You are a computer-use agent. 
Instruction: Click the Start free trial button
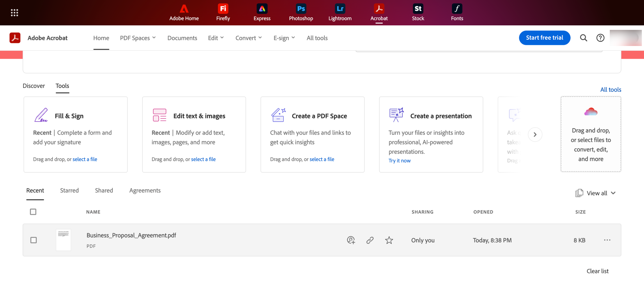(x=544, y=38)
